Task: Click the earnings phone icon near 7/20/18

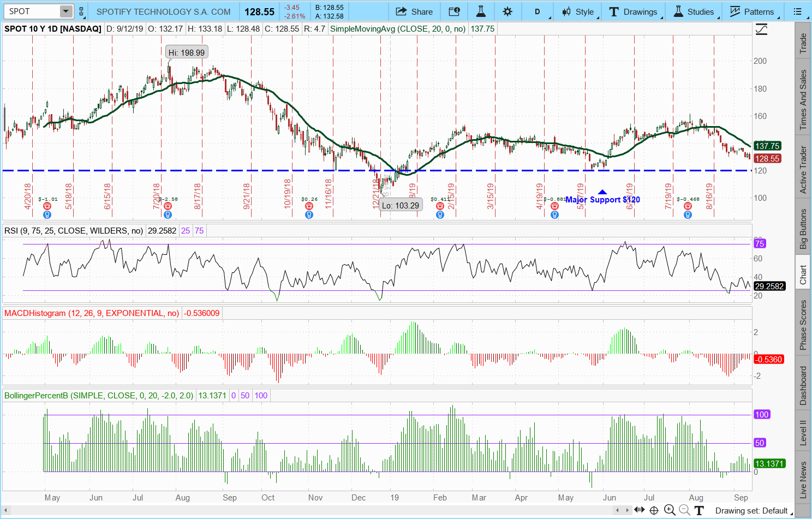Action: click(x=168, y=206)
